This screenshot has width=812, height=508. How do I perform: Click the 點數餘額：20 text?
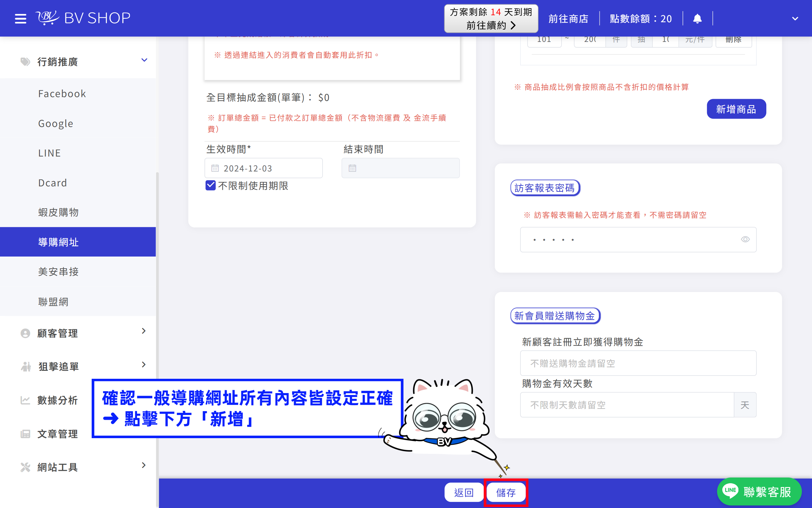click(640, 18)
